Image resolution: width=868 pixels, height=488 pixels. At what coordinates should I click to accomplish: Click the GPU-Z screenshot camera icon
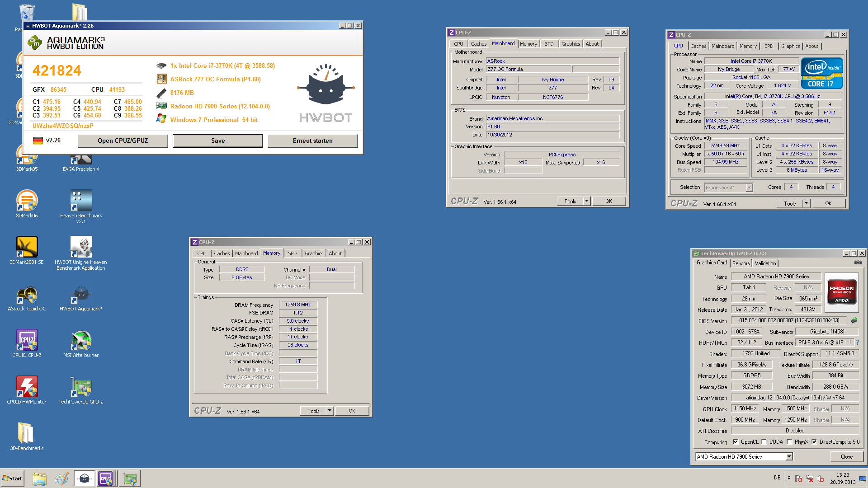[858, 263]
